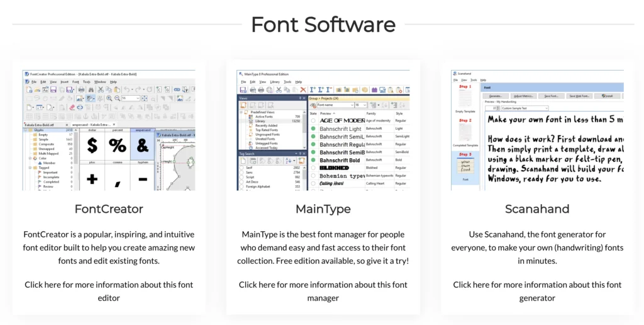This screenshot has width=644, height=325.
Task: Click the Open folder icon in FontCreator toolbar
Action: click(x=37, y=89)
